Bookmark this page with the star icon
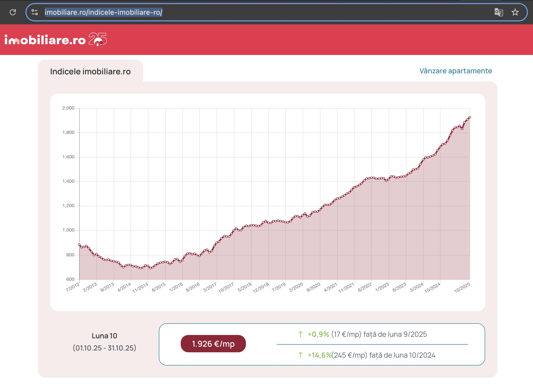533x392 pixels. tap(515, 12)
